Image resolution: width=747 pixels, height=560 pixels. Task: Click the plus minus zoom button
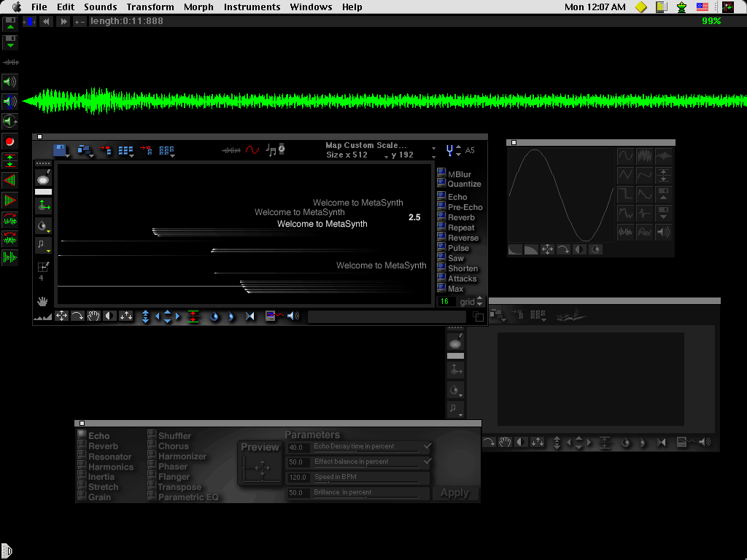click(x=80, y=22)
